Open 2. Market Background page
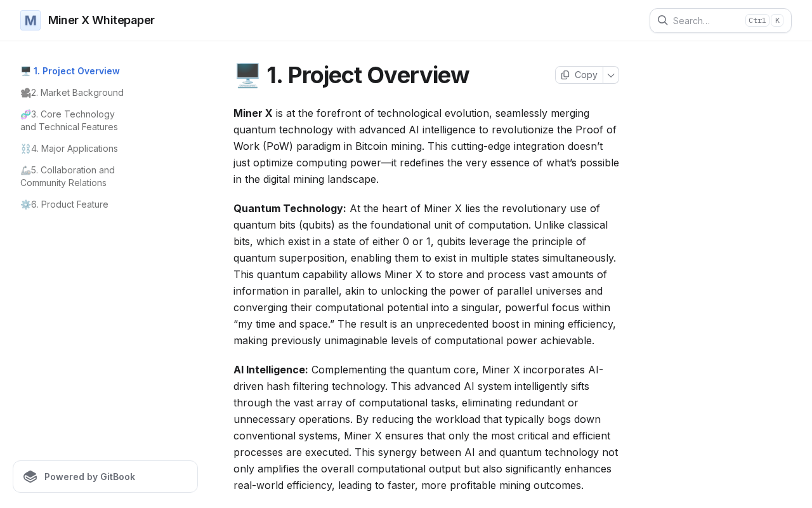The image size is (812, 508). (77, 93)
